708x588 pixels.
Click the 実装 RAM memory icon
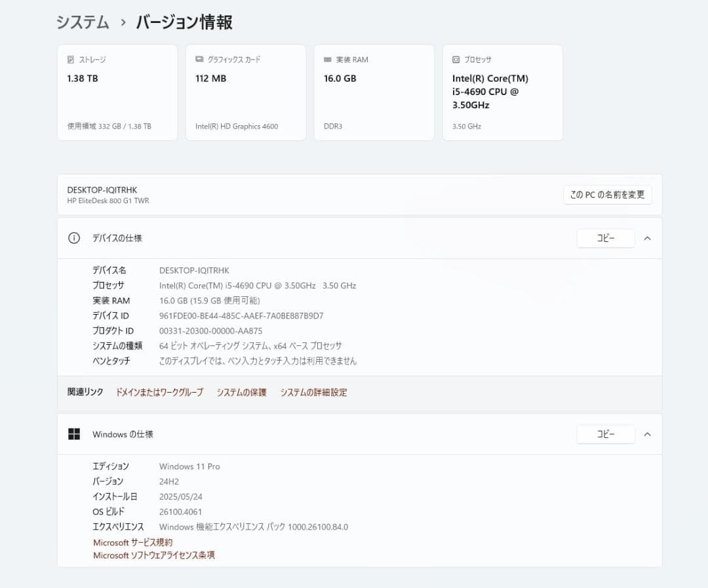pos(326,59)
